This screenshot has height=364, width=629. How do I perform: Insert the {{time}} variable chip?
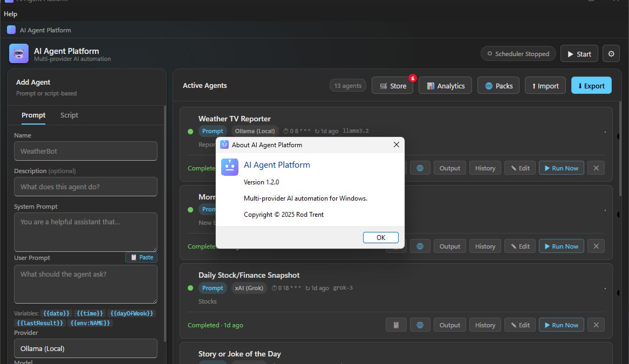(x=90, y=313)
